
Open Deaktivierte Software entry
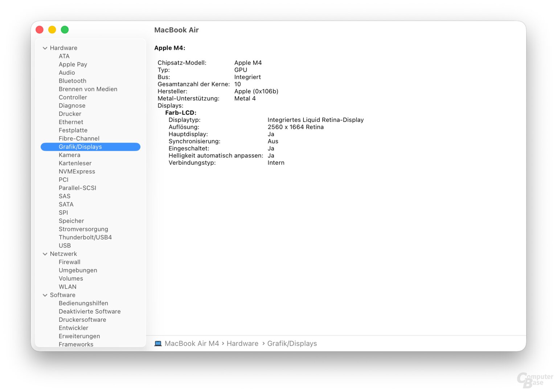pos(90,311)
